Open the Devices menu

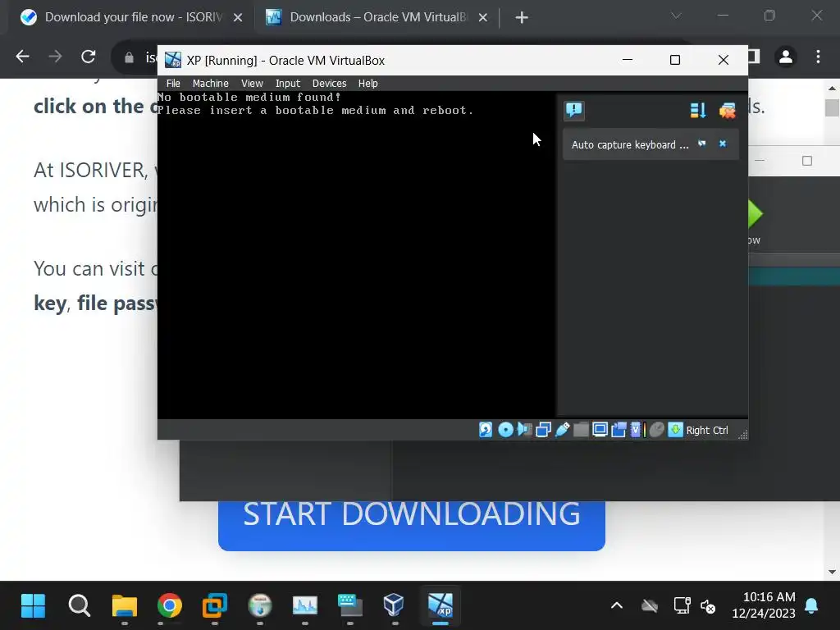click(330, 84)
